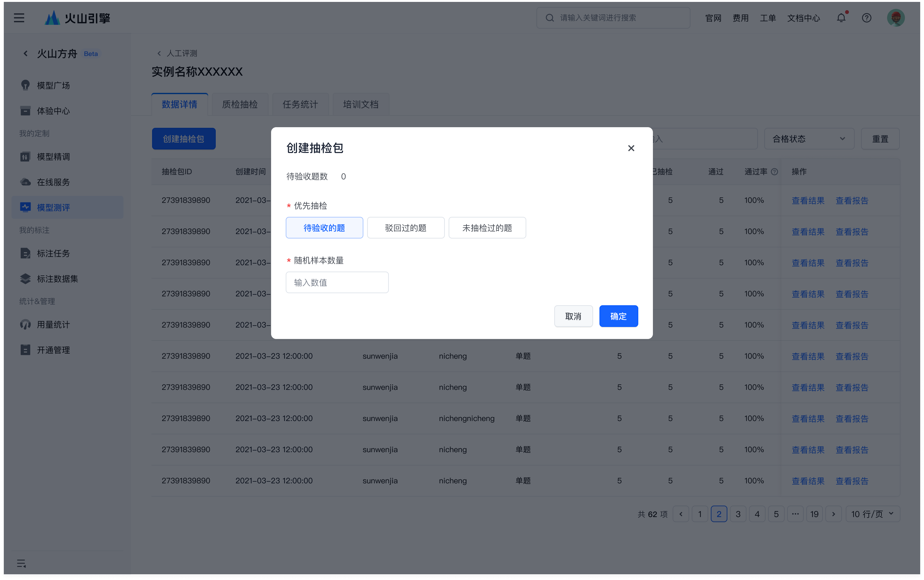
Task: Open the 合格状态 dropdown
Action: pyautogui.click(x=809, y=139)
